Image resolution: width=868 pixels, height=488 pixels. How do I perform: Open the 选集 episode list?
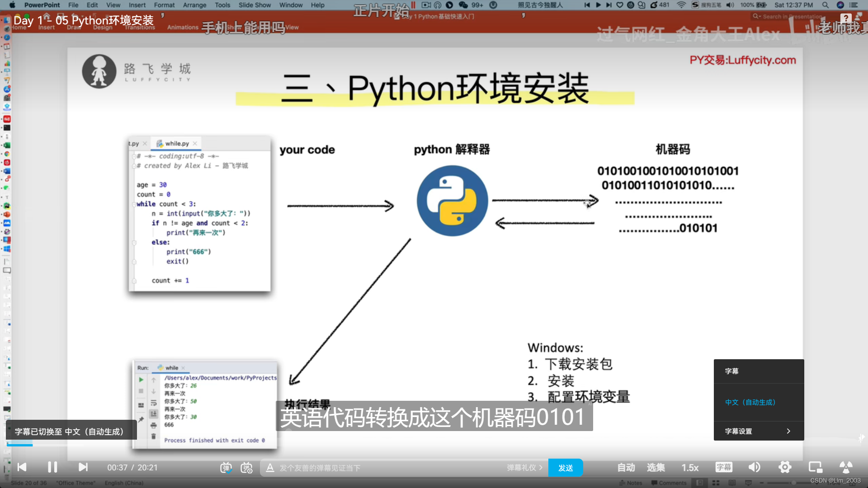(656, 468)
